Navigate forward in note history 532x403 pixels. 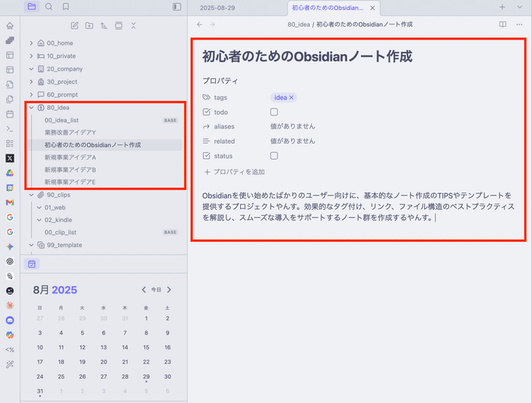pos(212,24)
